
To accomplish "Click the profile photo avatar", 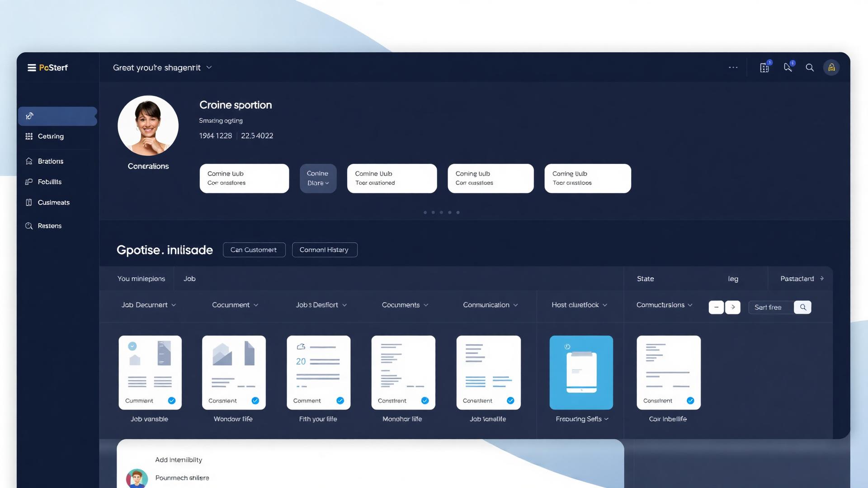I will (x=148, y=126).
